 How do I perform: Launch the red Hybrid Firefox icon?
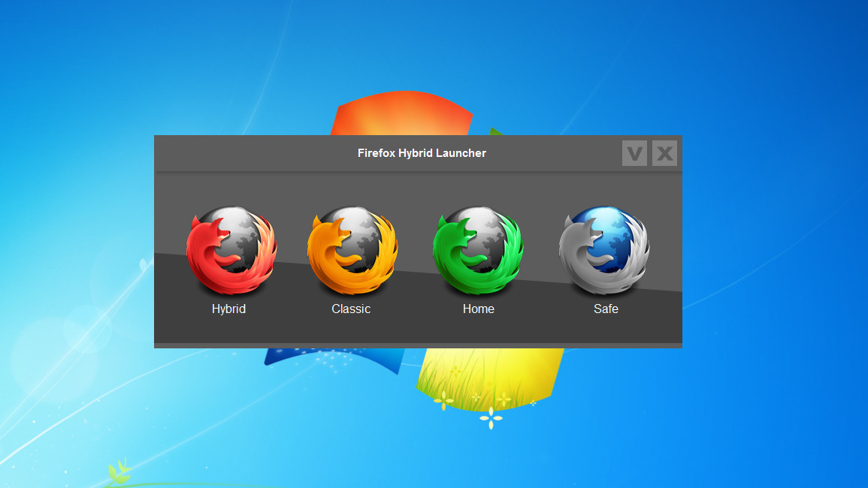pyautogui.click(x=231, y=250)
